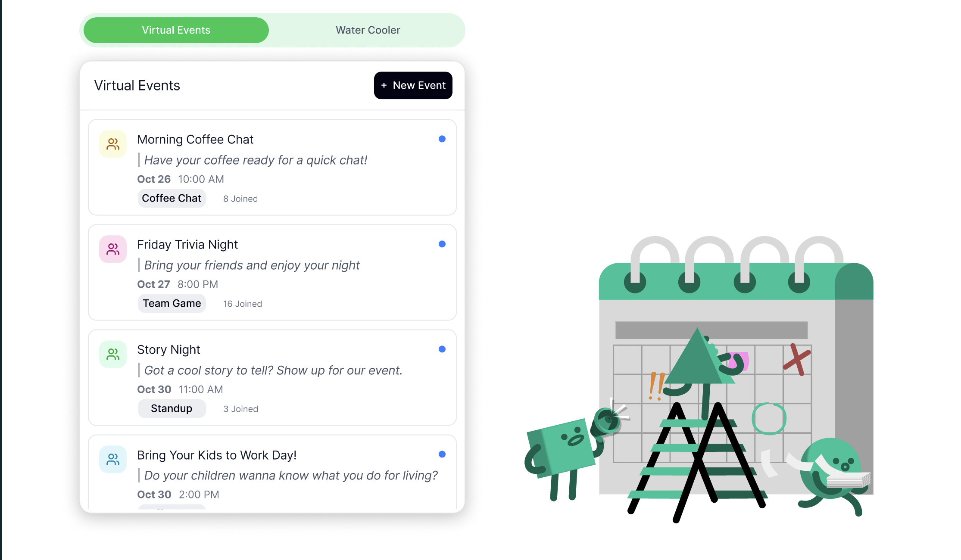Select the Standup tag
961x560 pixels.
coord(172,408)
